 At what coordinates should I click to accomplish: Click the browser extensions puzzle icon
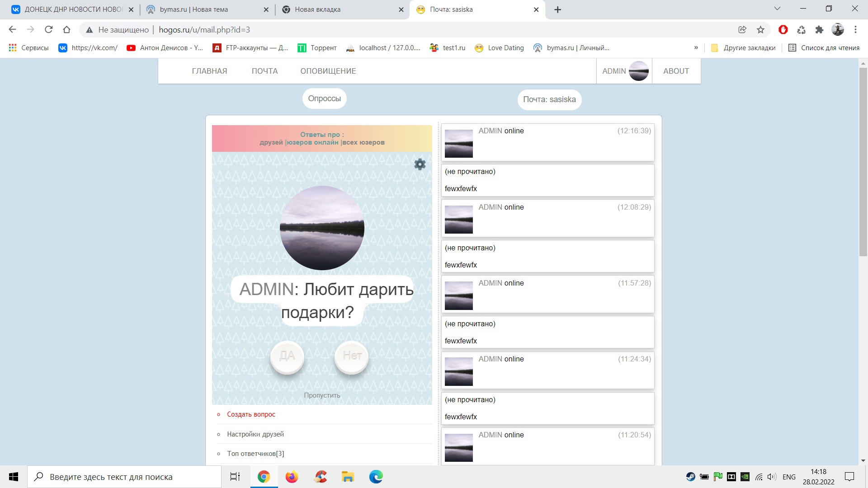coord(819,30)
